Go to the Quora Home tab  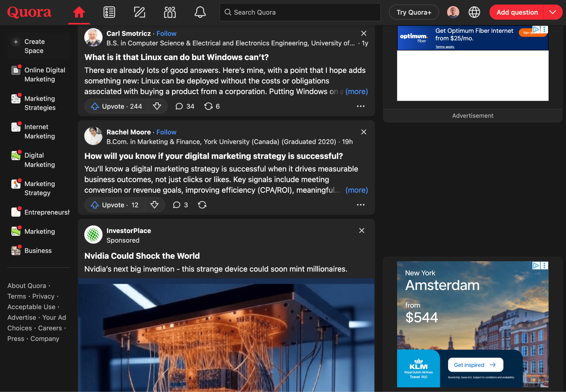(79, 12)
